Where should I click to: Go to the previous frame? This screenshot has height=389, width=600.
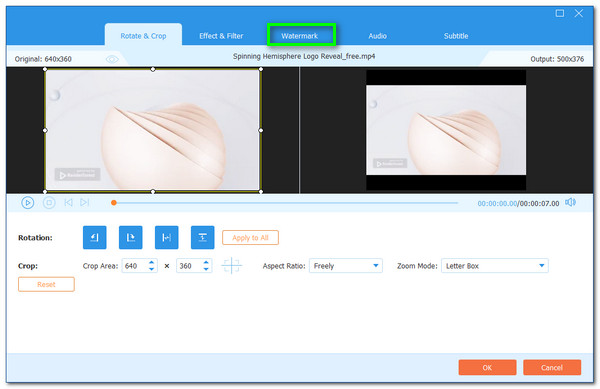coord(68,202)
